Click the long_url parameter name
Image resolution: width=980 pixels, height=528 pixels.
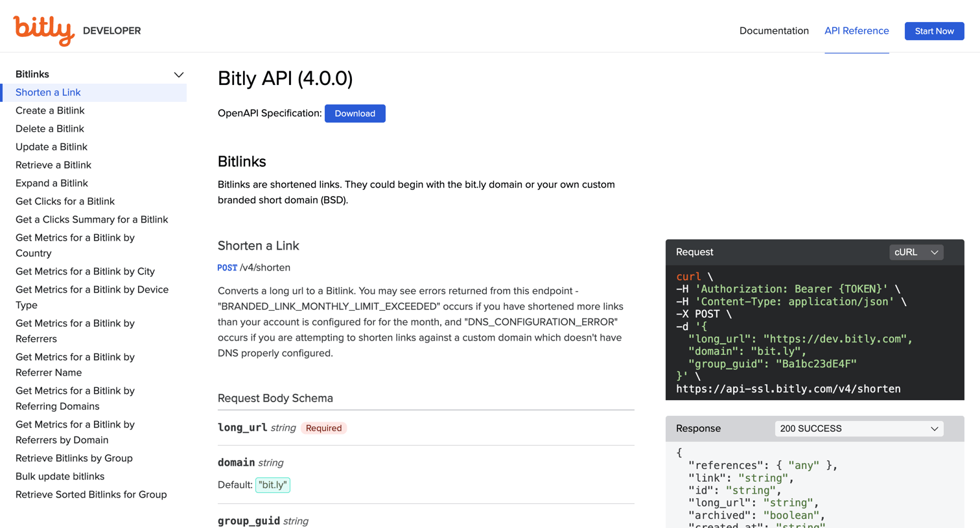(x=242, y=427)
